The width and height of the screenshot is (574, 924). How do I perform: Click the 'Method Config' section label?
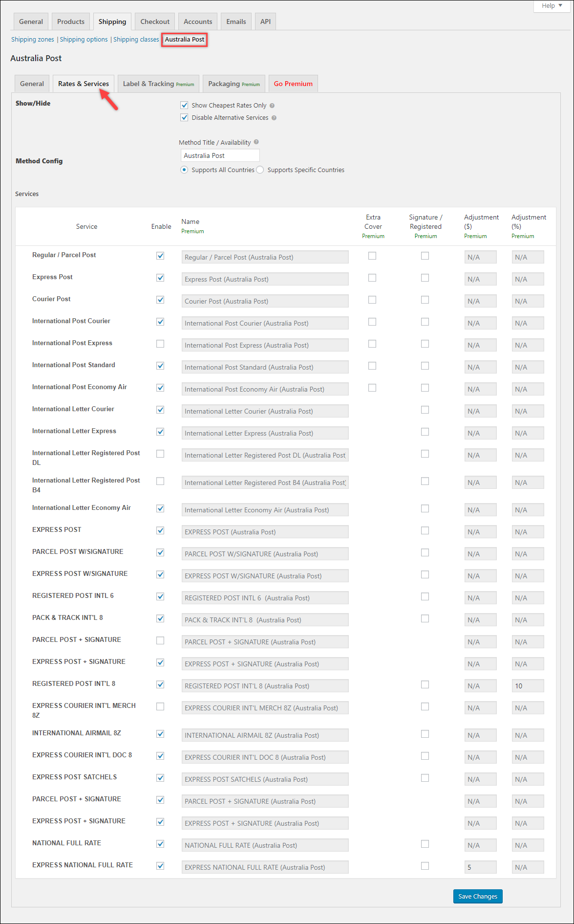pyautogui.click(x=39, y=161)
